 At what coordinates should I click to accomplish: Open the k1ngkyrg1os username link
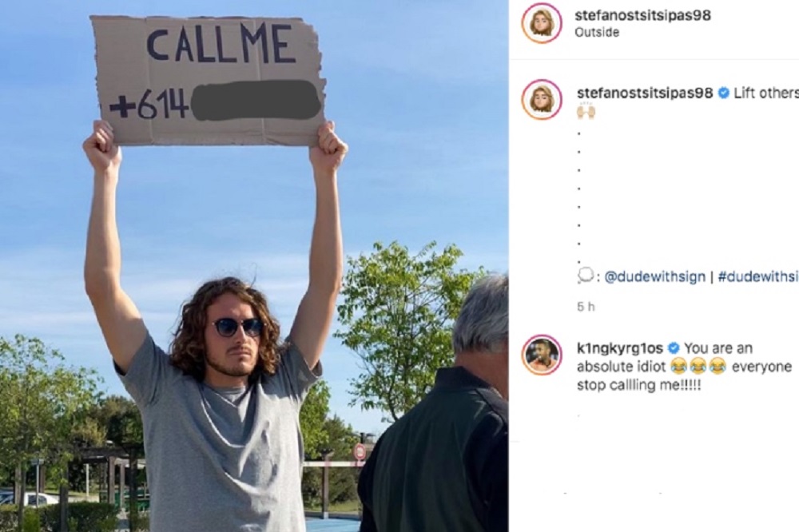point(620,348)
